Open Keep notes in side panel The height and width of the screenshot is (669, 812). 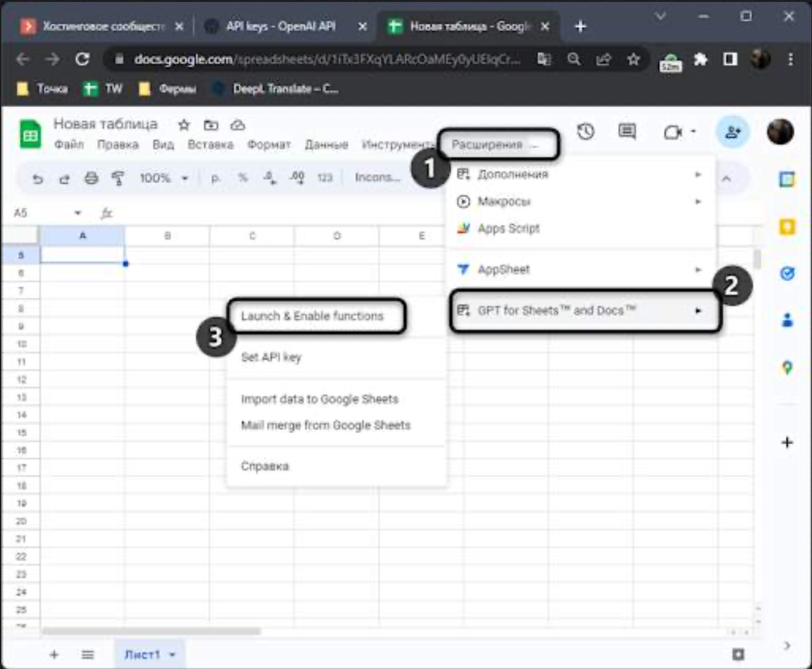pyautogui.click(x=786, y=226)
